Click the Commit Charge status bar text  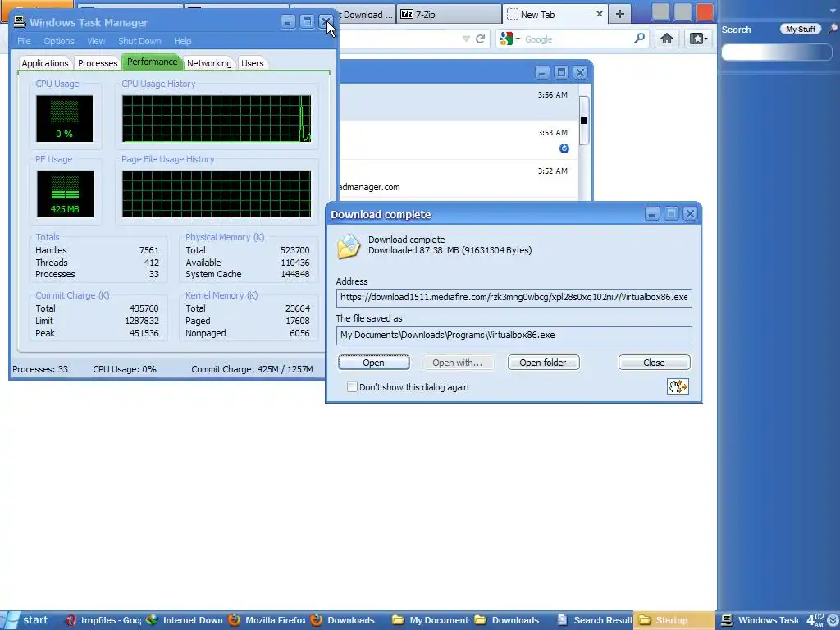(x=252, y=369)
